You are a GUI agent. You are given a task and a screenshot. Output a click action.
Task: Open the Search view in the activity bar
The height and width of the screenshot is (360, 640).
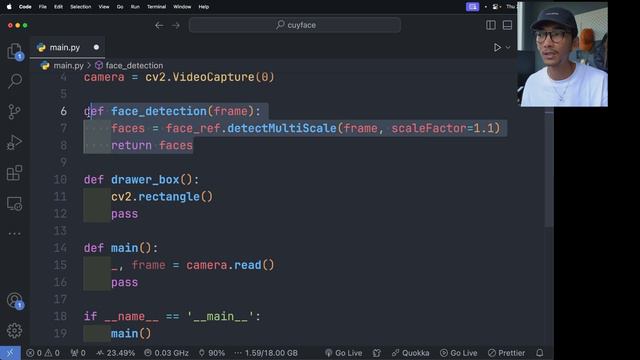coord(15,81)
